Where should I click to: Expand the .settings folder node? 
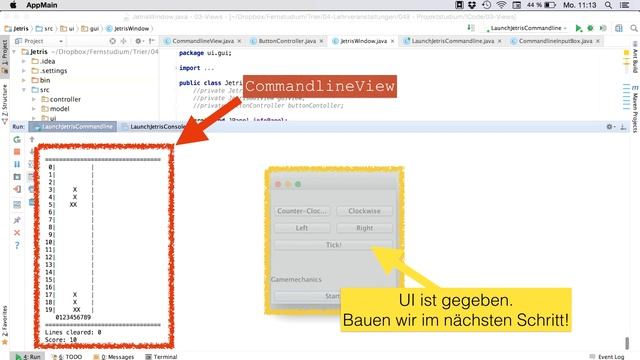(24, 71)
